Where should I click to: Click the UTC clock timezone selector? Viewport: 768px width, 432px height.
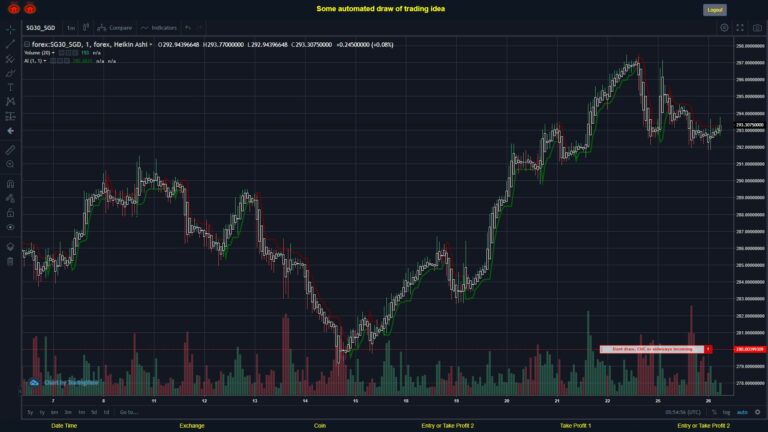coord(683,412)
